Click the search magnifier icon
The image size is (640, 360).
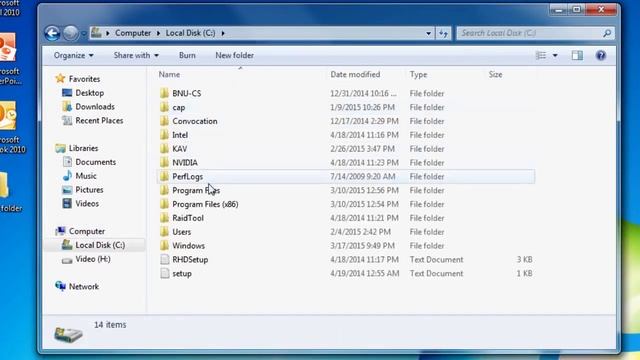607,33
